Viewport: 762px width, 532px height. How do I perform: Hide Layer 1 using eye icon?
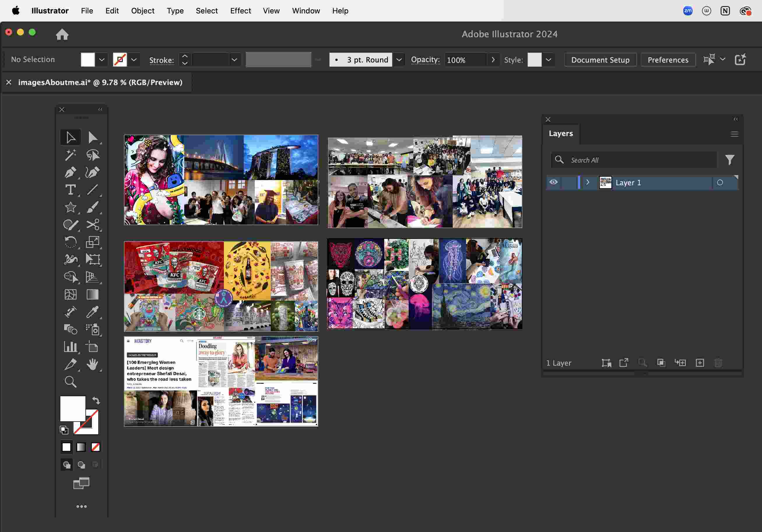553,182
